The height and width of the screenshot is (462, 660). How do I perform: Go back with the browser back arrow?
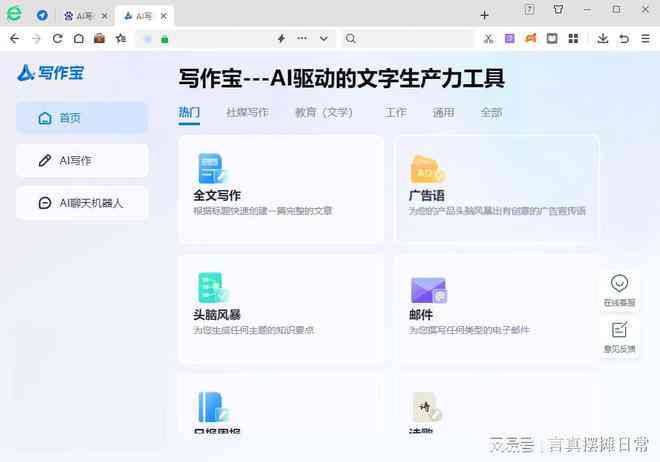pos(14,39)
